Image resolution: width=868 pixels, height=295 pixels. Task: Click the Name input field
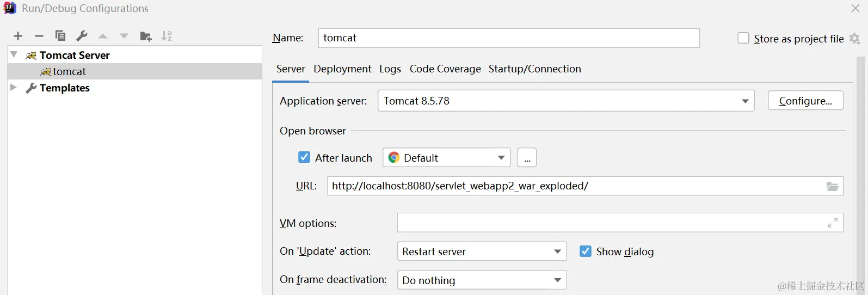(x=508, y=38)
